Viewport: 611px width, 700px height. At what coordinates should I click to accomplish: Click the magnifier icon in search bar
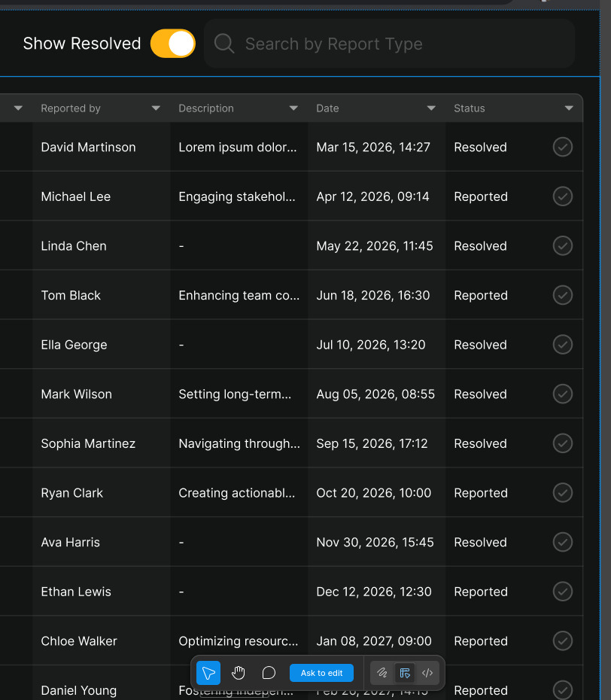coord(224,44)
